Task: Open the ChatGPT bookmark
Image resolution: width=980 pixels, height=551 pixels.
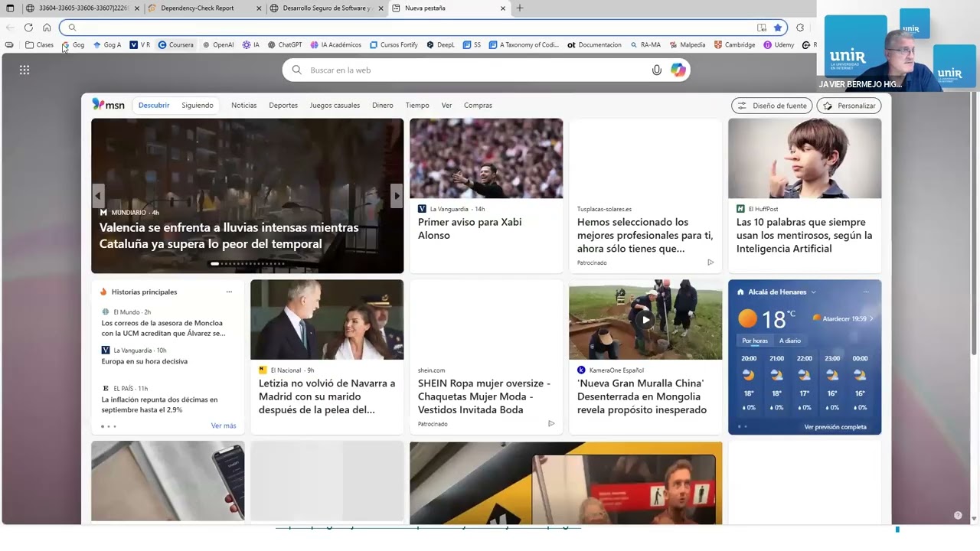Action: coord(284,45)
